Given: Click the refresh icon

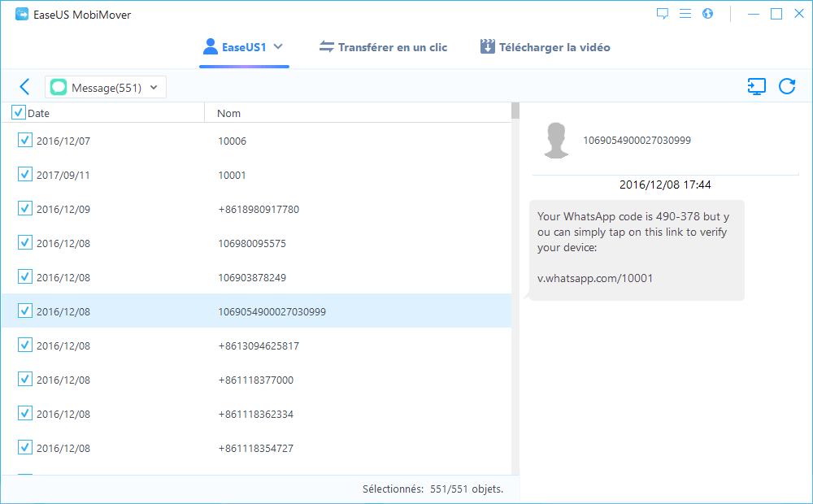Looking at the screenshot, I should tap(787, 87).
